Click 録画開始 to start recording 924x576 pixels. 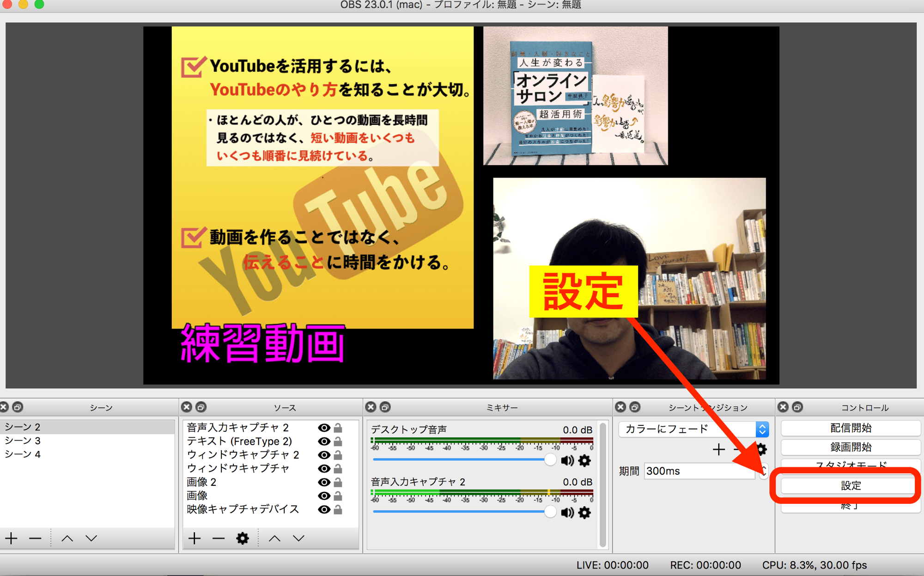coord(851,447)
